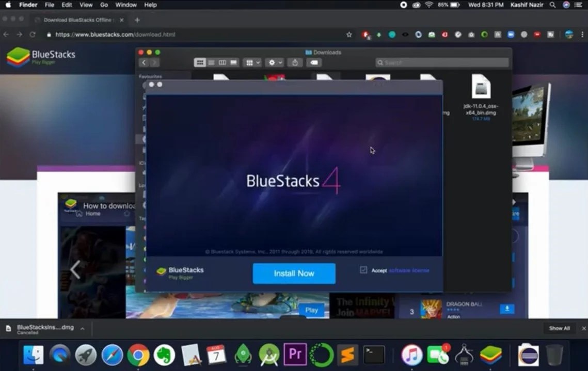The image size is (588, 371).
Task: Click the Zoom extension icon in Chrome
Action: click(x=511, y=35)
